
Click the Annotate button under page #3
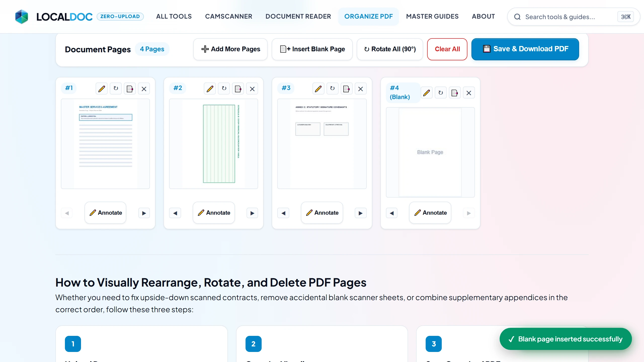(x=322, y=213)
